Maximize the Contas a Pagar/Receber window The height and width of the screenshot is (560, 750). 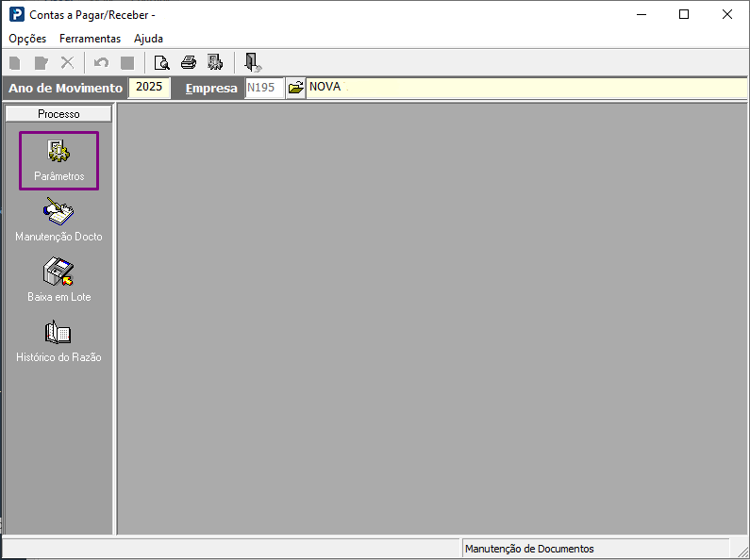tap(684, 14)
